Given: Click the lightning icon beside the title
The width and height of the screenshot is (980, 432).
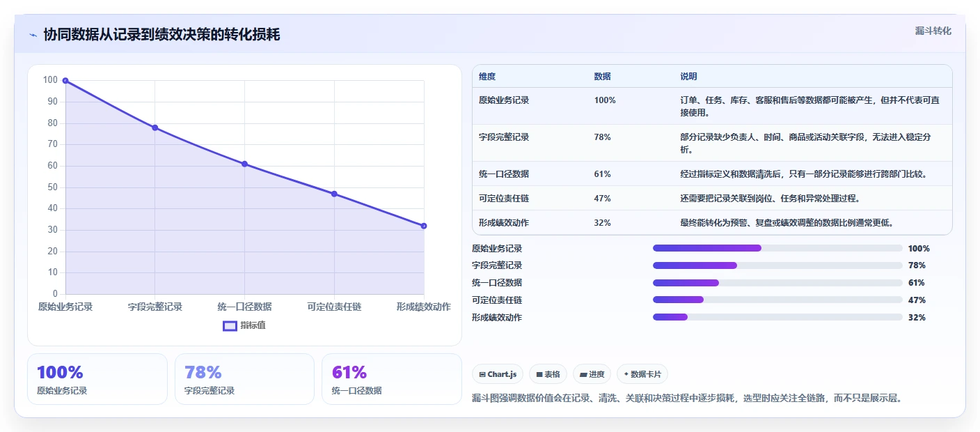Looking at the screenshot, I should coord(33,35).
